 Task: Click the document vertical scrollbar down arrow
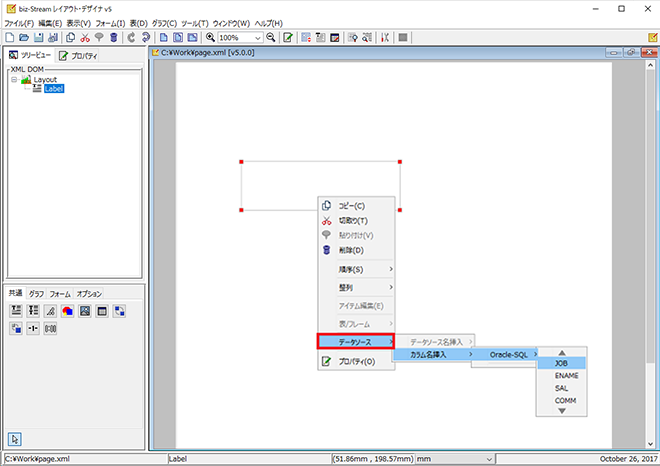(x=650, y=444)
